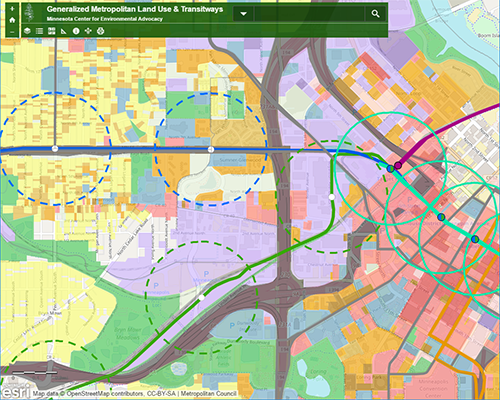Click the circular target toolbar icon
This screenshot has width=500, height=400.
pyautogui.click(x=100, y=31)
